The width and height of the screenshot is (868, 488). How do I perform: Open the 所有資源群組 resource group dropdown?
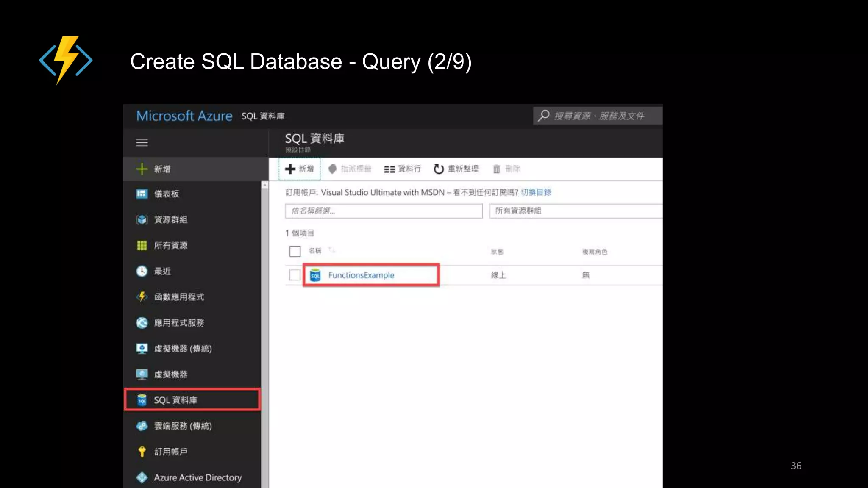click(576, 211)
